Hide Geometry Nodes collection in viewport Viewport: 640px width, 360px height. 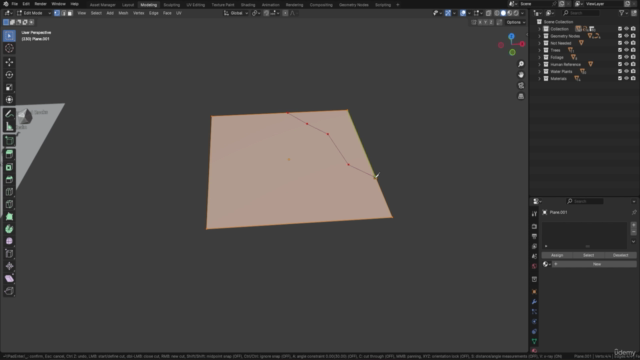coord(627,36)
